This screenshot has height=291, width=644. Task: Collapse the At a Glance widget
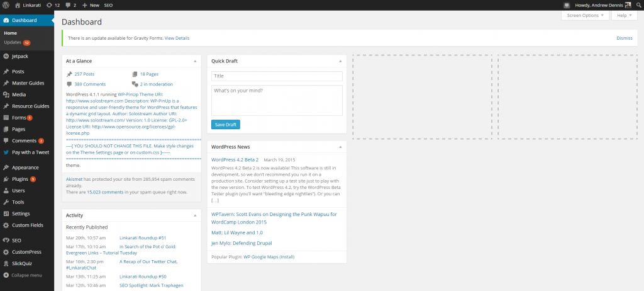[x=195, y=61]
